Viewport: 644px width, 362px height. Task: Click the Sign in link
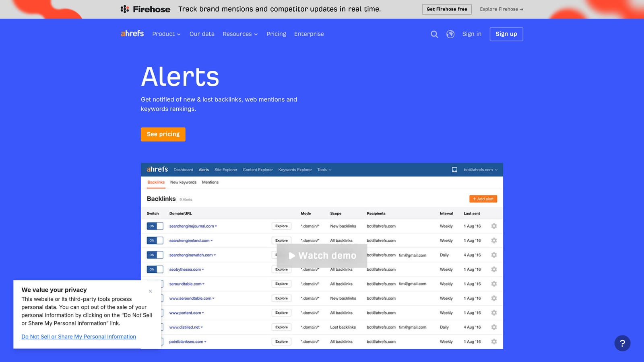click(x=472, y=34)
